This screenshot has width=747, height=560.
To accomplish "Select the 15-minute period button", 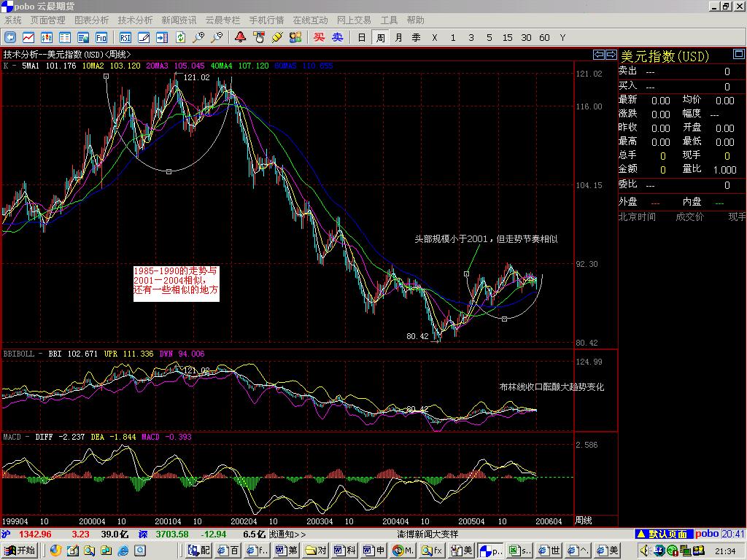I will (x=508, y=37).
